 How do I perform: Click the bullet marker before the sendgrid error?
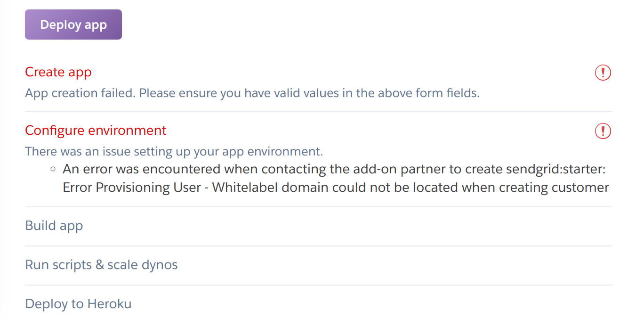click(x=53, y=169)
